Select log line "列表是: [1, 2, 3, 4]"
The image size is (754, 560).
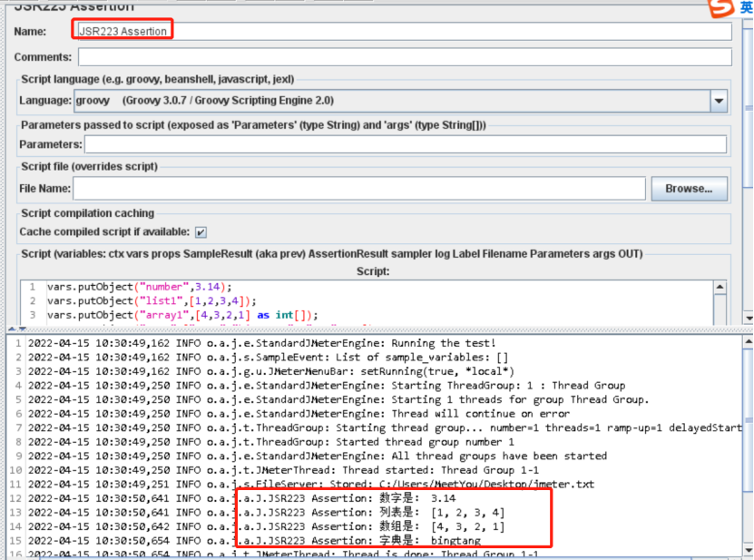coord(267,513)
